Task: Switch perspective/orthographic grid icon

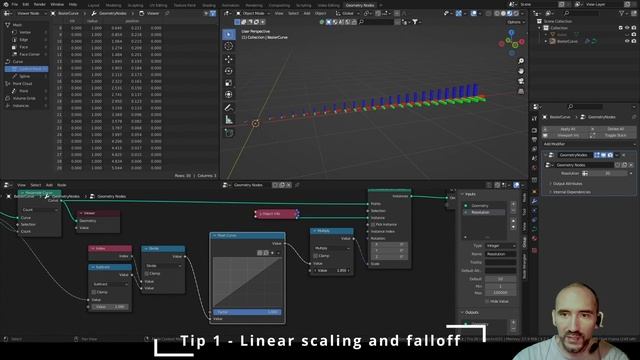Action: [x=521, y=91]
